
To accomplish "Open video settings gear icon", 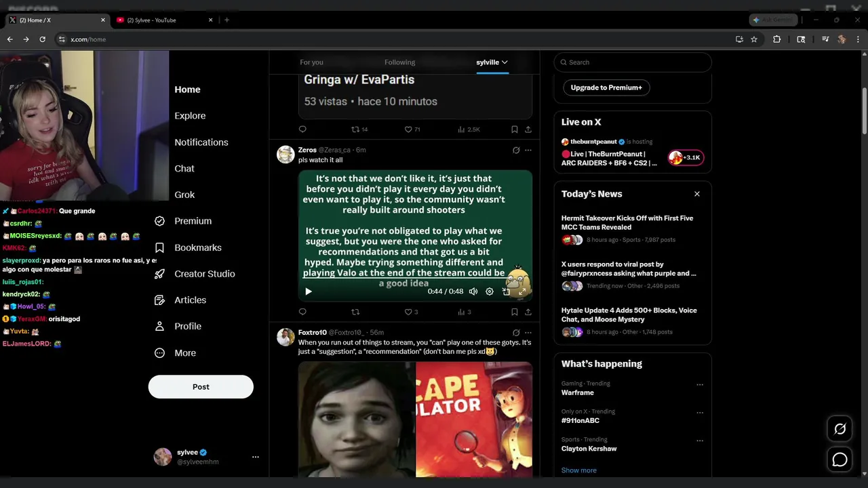I will pyautogui.click(x=490, y=291).
